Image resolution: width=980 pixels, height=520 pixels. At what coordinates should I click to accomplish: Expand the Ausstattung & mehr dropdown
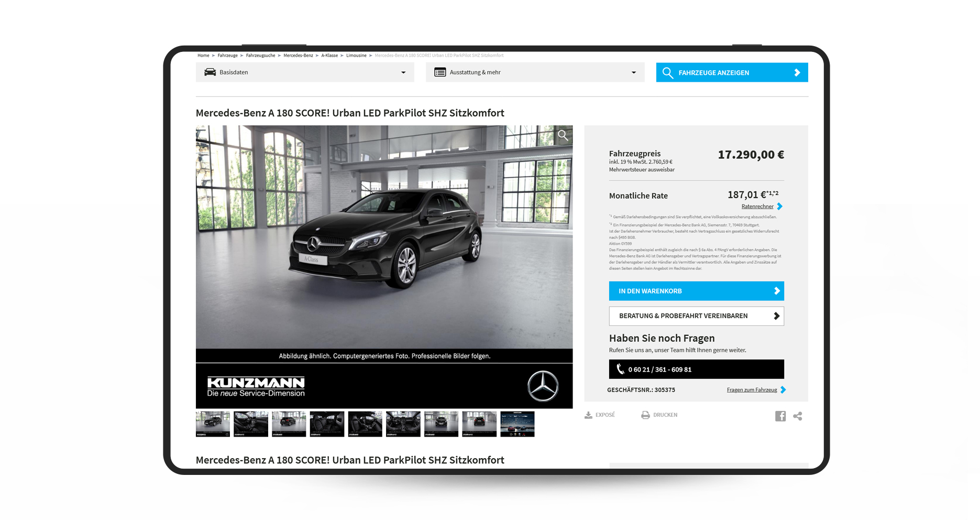535,72
